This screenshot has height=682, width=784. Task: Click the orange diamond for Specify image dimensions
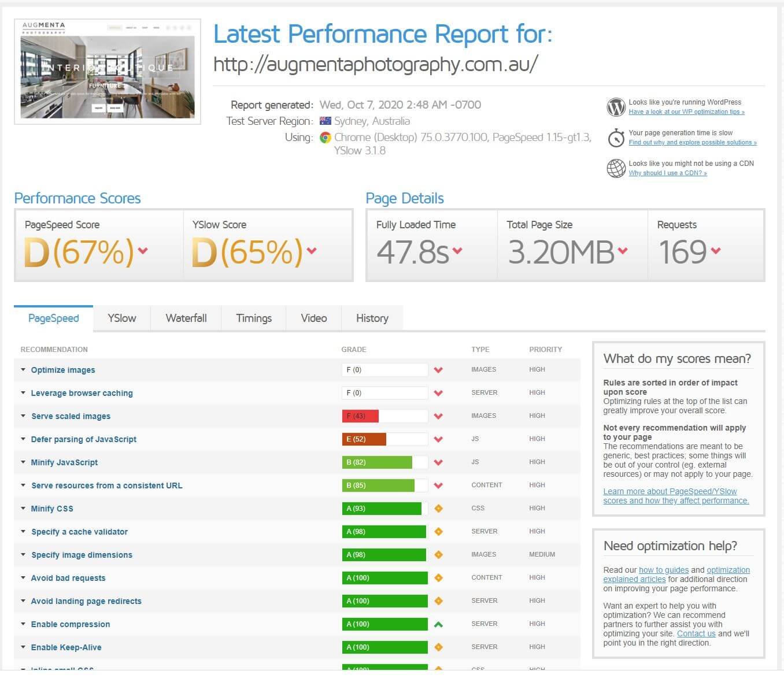pos(438,555)
